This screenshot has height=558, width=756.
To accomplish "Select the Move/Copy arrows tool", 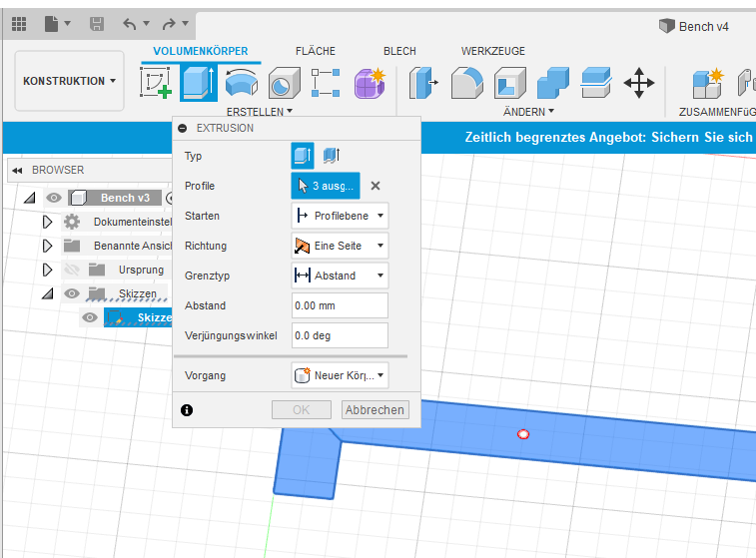I will pos(639,83).
